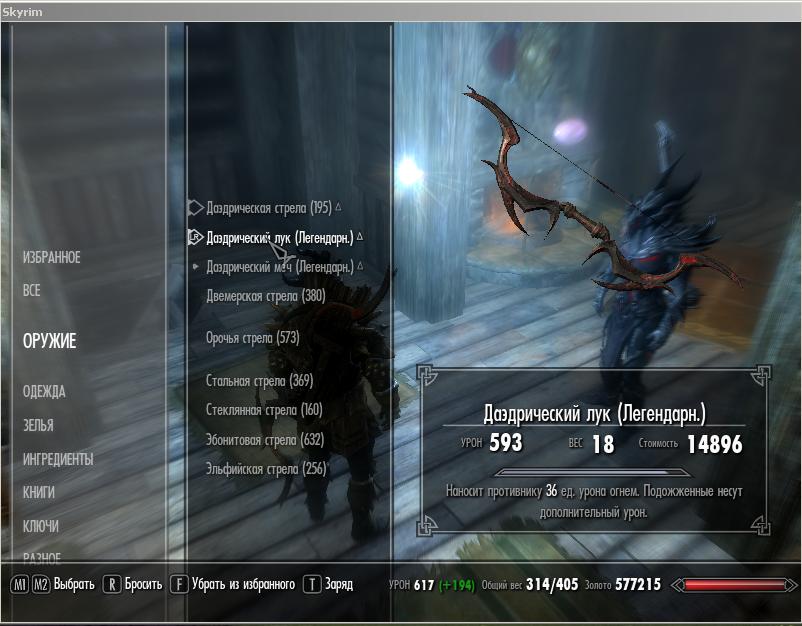Click the bottom bar Урон 617 readout
The height and width of the screenshot is (626, 802).
[431, 585]
